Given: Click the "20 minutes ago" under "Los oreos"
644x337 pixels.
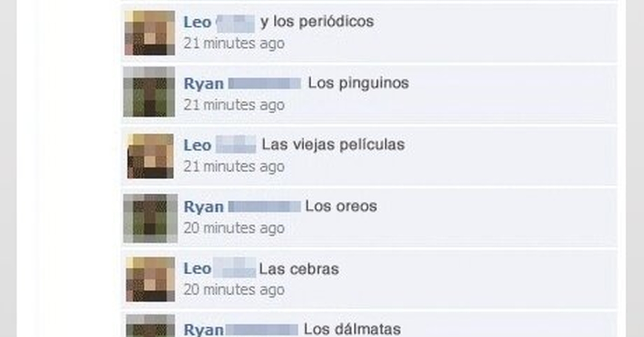Looking at the screenshot, I should pos(234,228).
